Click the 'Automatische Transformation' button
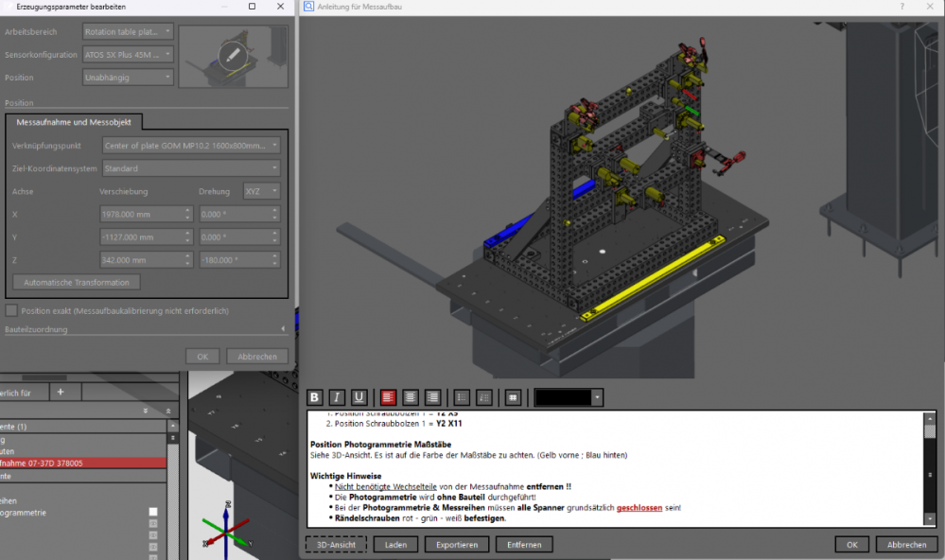 click(x=77, y=282)
